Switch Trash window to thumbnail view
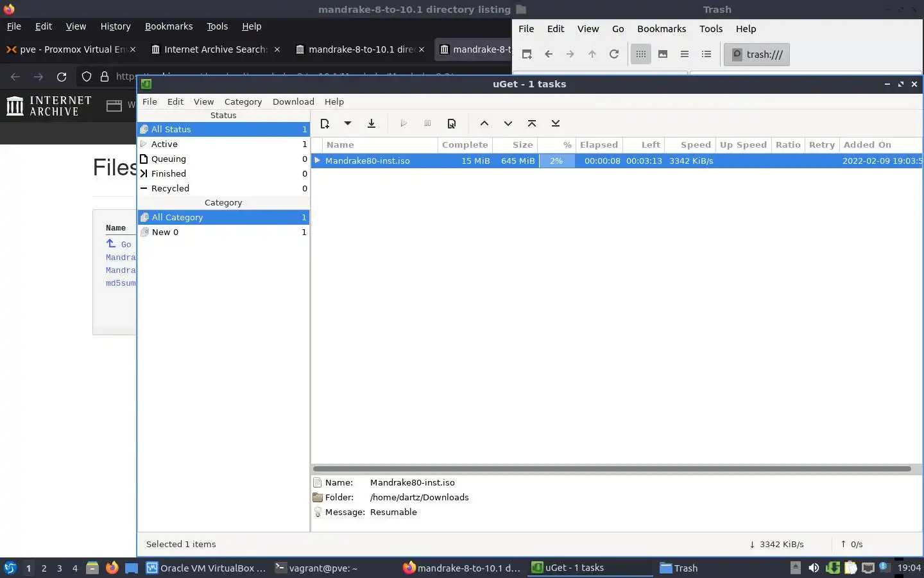This screenshot has height=578, width=924. [663, 55]
